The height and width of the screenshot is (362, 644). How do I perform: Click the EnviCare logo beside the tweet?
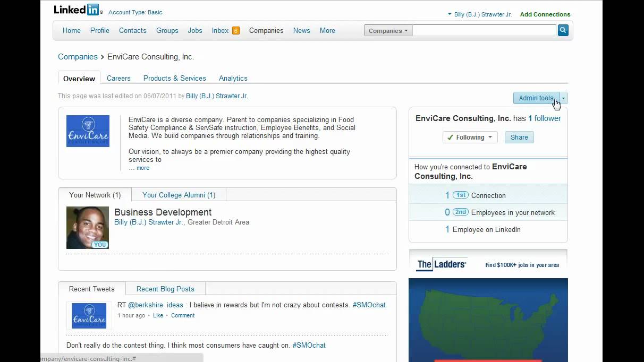click(89, 316)
